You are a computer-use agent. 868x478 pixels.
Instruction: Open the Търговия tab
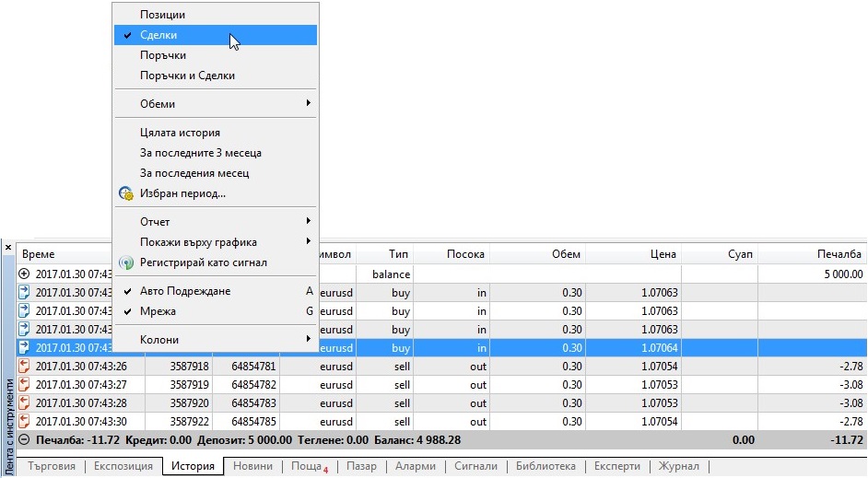pyautogui.click(x=52, y=466)
